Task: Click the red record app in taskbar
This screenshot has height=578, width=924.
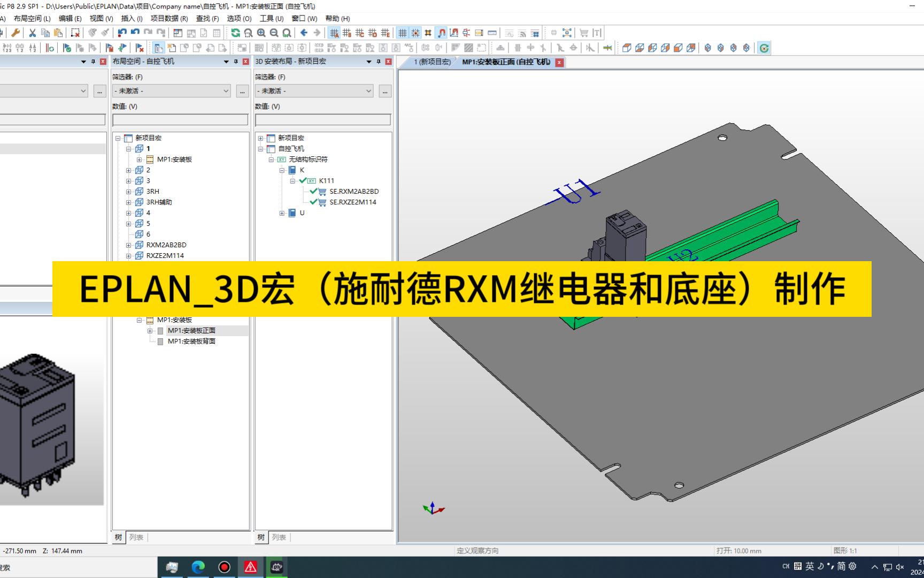Action: (225, 567)
